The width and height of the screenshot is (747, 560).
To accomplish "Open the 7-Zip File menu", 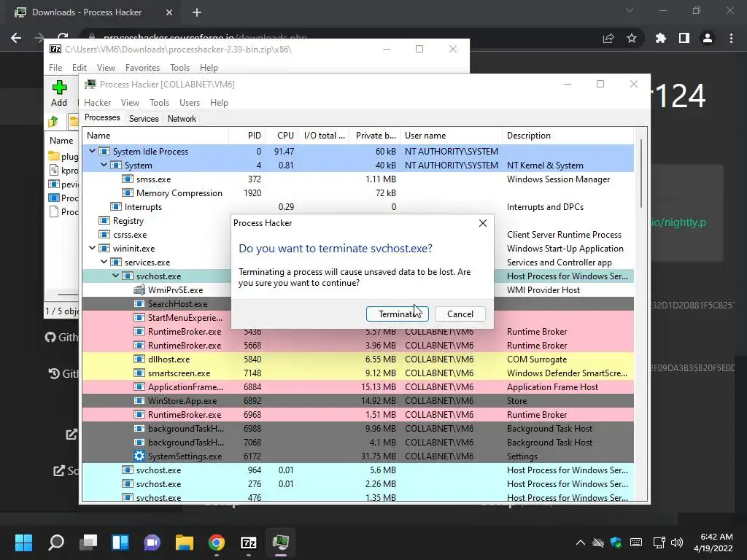I will pyautogui.click(x=55, y=68).
